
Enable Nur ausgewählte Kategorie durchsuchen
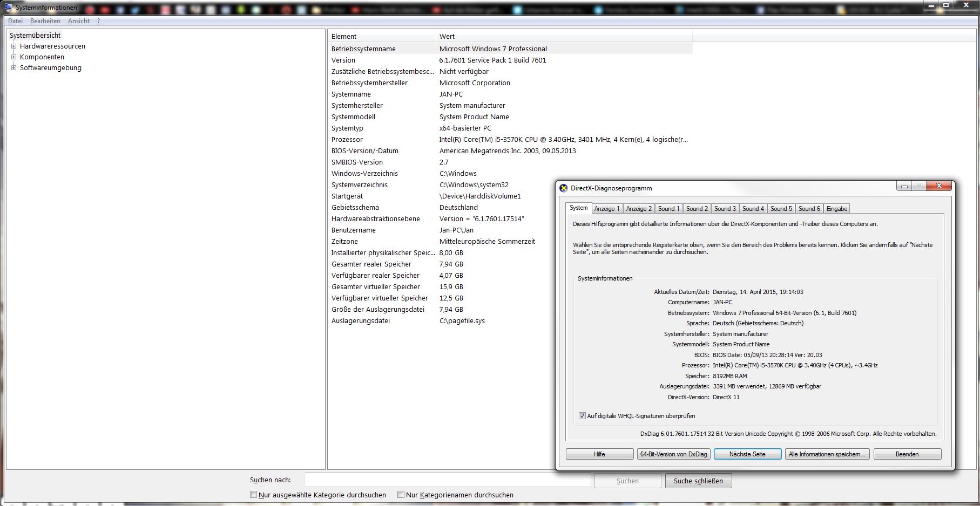click(253, 494)
